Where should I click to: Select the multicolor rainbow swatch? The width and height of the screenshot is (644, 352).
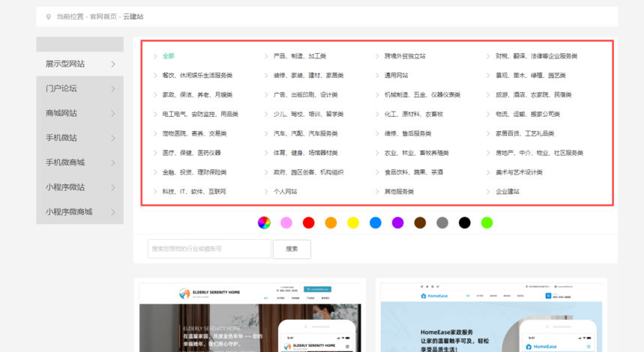click(x=264, y=222)
